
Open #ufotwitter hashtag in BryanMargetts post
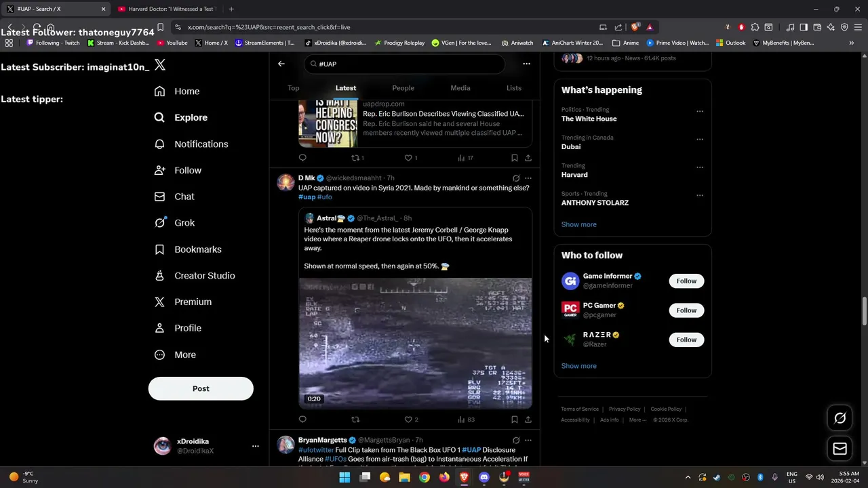click(316, 450)
